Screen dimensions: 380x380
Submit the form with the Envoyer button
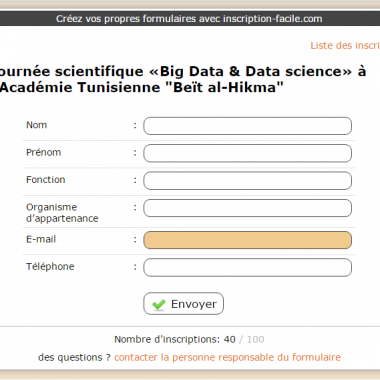click(184, 304)
